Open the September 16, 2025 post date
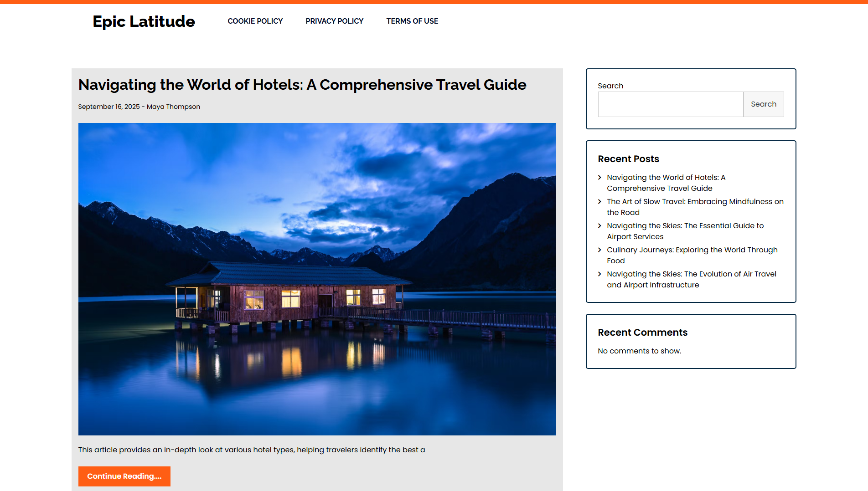This screenshot has width=868, height=491. pos(109,107)
